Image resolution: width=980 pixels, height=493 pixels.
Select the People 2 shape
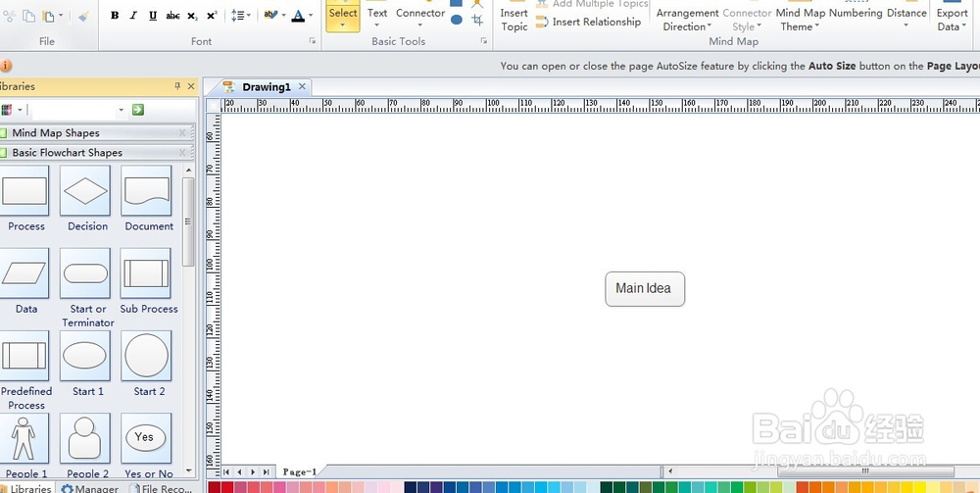(x=85, y=438)
